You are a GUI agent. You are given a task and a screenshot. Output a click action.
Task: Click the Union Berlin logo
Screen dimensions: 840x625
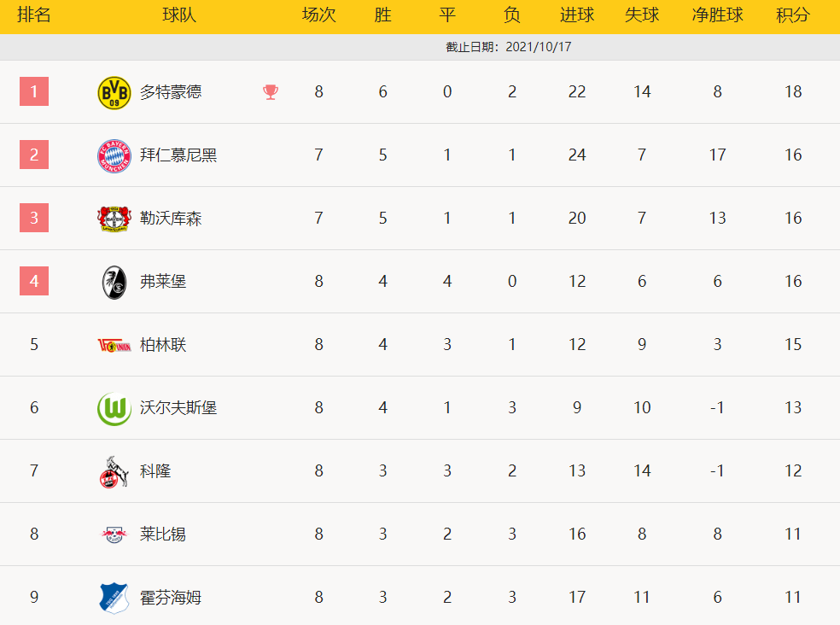pyautogui.click(x=114, y=345)
